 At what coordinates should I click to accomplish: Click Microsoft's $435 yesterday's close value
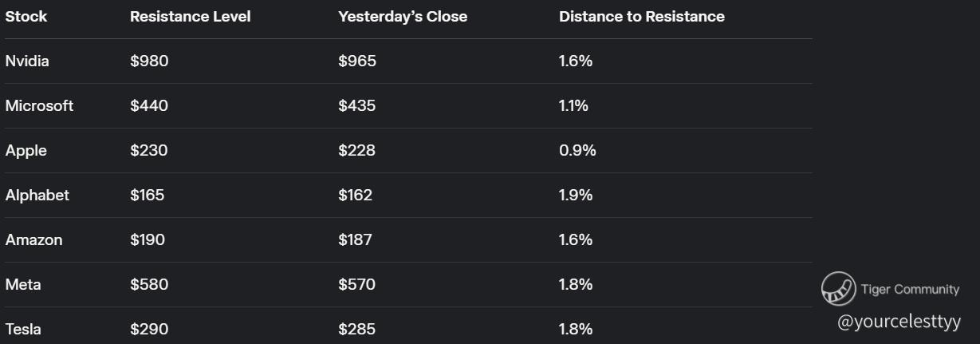click(356, 106)
